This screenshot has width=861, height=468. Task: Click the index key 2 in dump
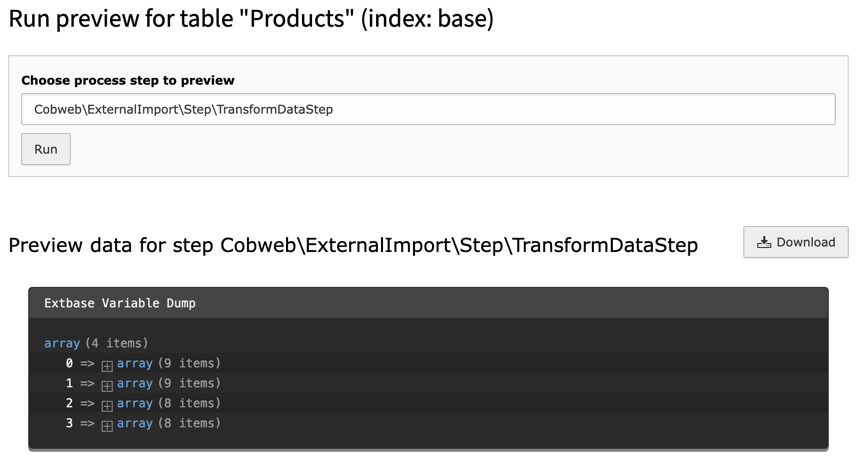69,403
